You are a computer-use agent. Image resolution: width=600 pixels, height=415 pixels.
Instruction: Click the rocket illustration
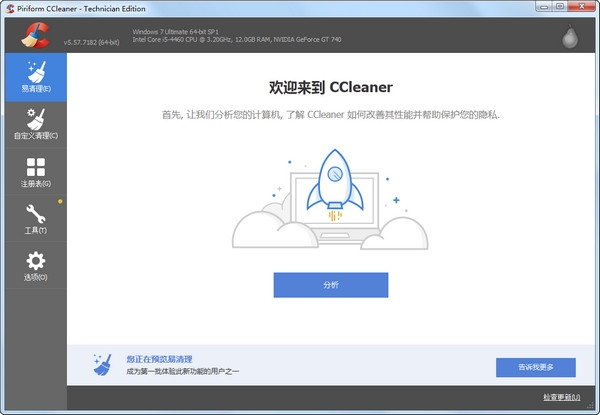(x=335, y=185)
